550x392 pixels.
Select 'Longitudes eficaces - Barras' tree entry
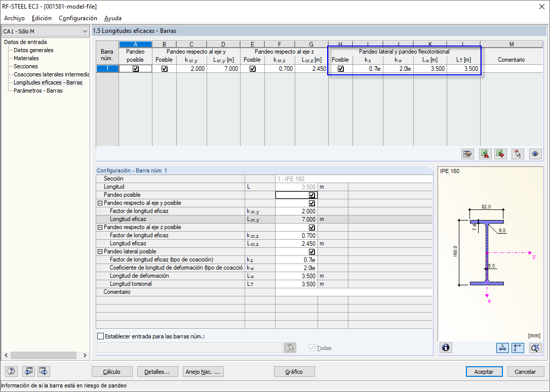48,82
